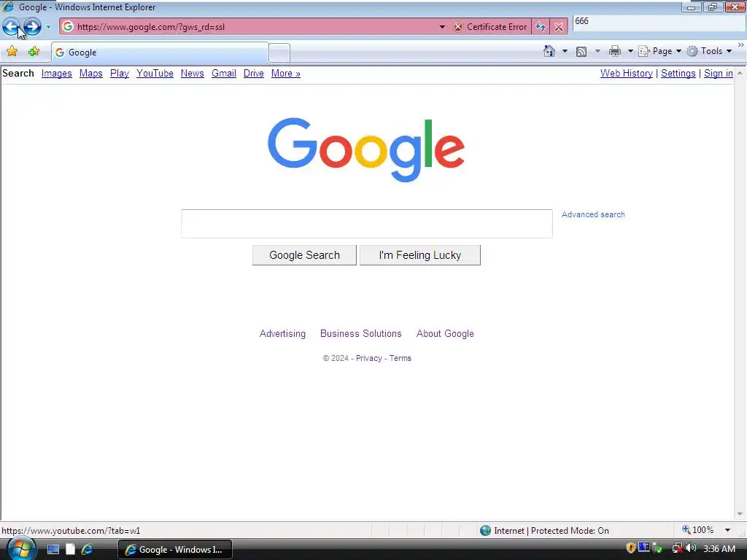Click the security shield tray icon

[631, 548]
